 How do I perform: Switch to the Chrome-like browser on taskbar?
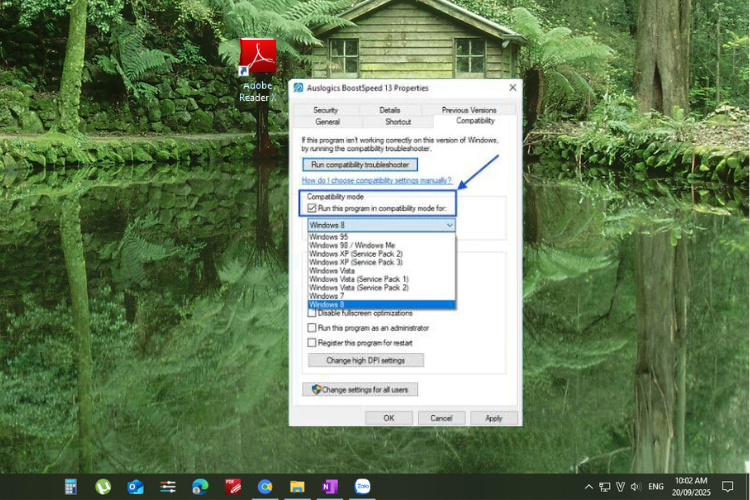[x=265, y=487]
